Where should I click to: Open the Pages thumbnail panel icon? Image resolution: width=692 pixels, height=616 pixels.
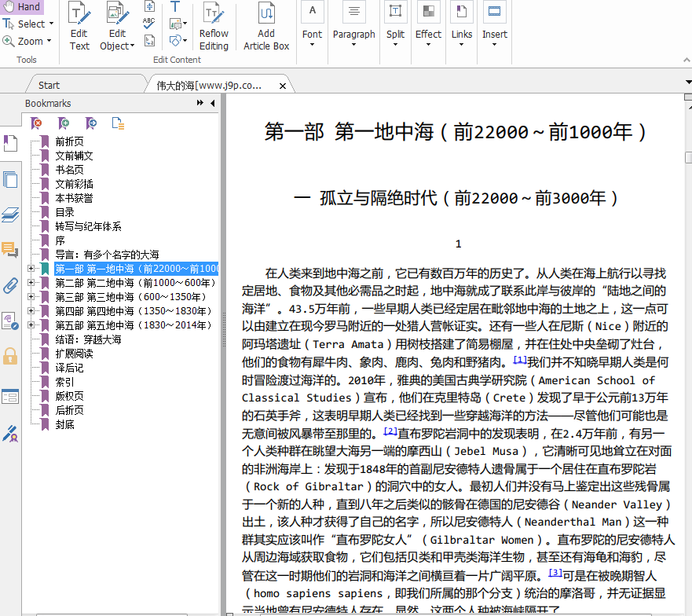(10, 179)
